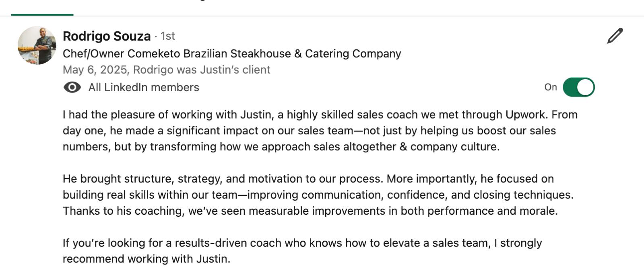
Task: Click the paragraph beginning 'I had the pleasure'
Action: (320, 131)
